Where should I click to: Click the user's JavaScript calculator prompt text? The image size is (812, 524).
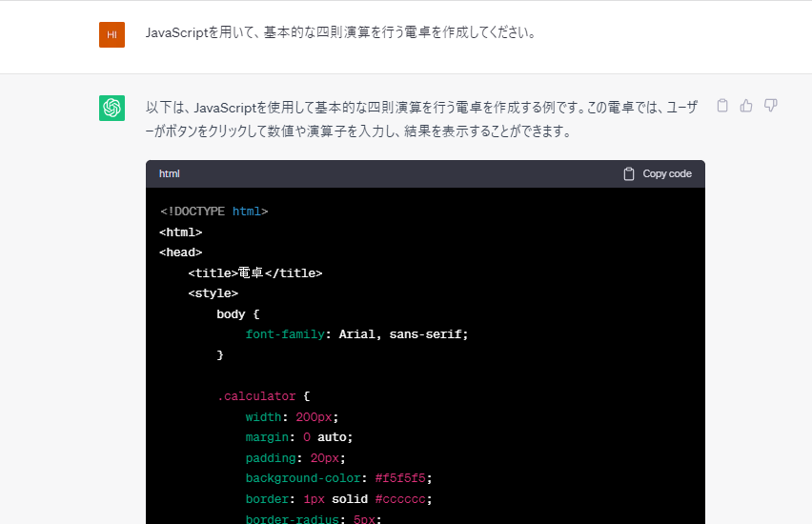[x=341, y=33]
